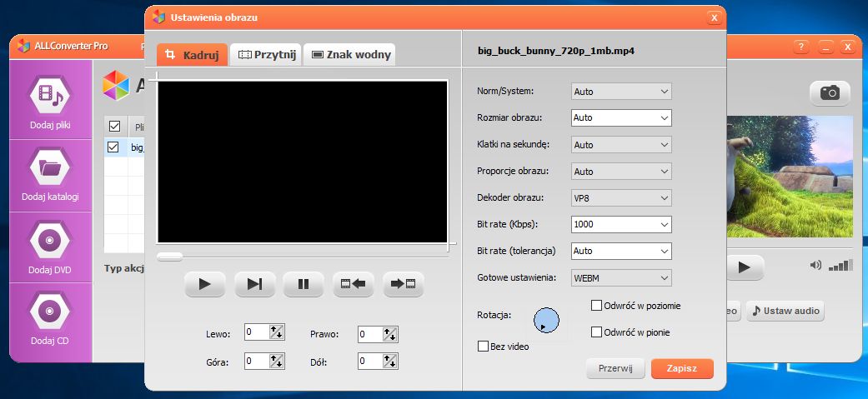868x399 pixels.
Task: Open the Klatki na sekundę dropdown
Action: point(621,144)
